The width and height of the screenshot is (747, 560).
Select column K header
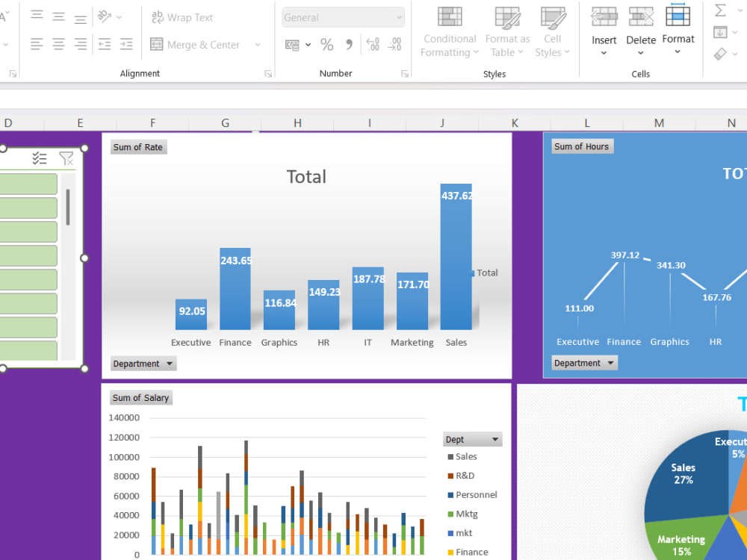point(515,123)
